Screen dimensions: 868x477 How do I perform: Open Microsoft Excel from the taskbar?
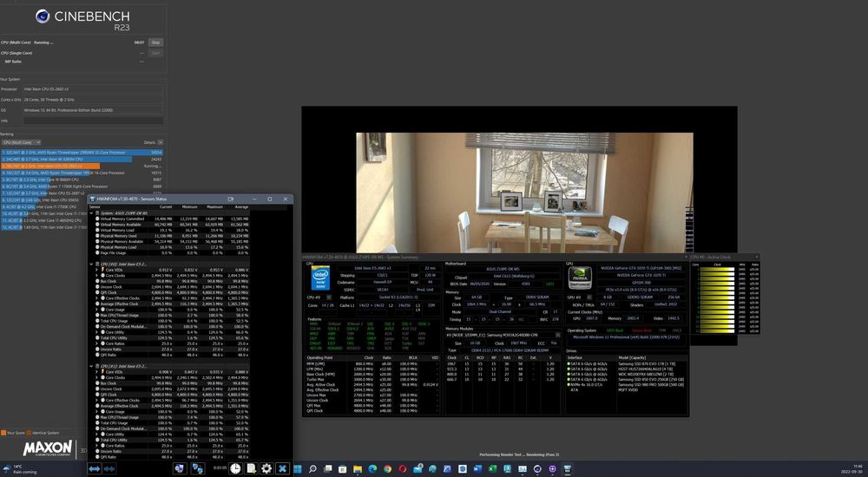492,468
